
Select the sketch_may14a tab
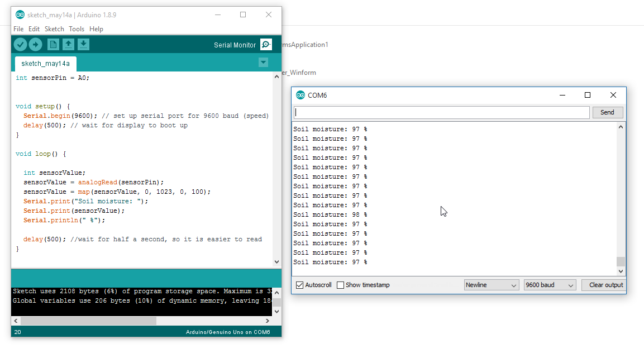[46, 64]
